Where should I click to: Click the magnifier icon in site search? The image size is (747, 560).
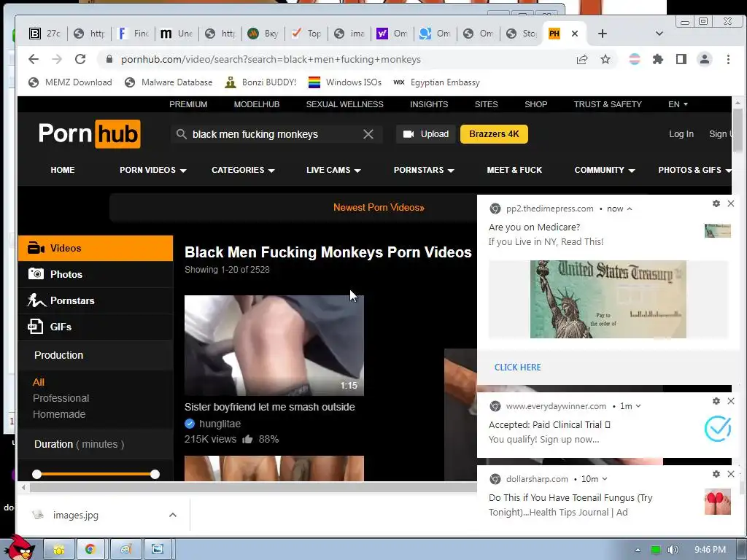(x=181, y=134)
